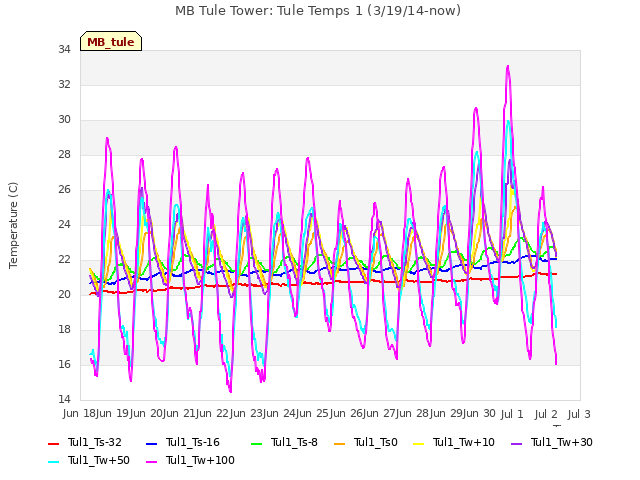Click the cyan Tul1_Tw+50 legend swatch

[x=53, y=462]
